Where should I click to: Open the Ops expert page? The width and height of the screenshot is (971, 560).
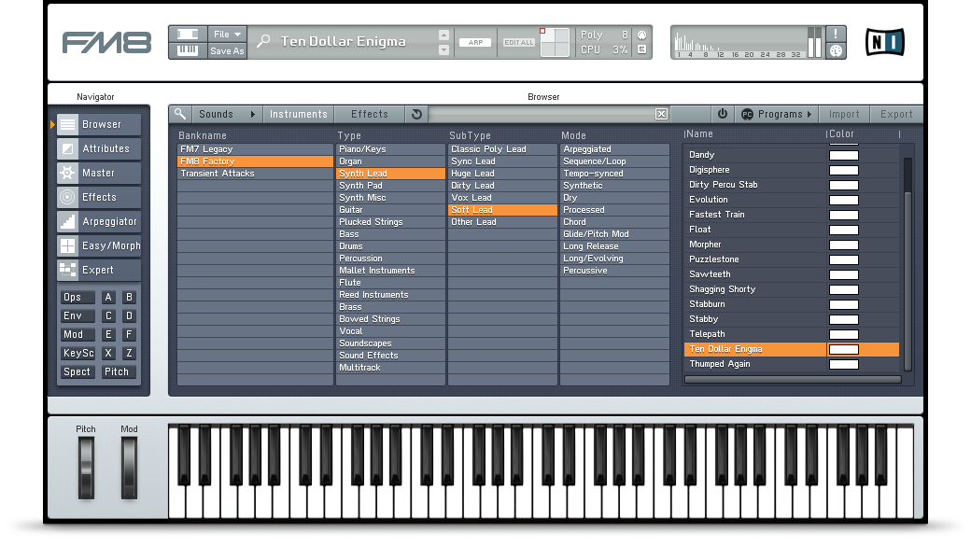[x=77, y=297]
